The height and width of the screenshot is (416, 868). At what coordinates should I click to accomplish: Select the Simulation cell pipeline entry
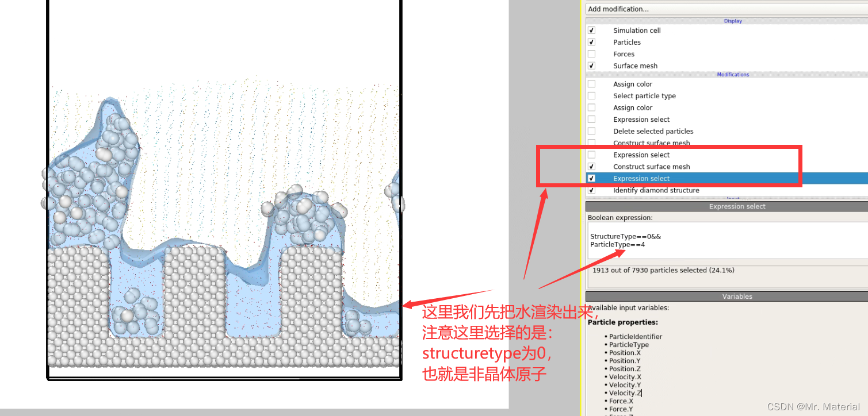[637, 30]
